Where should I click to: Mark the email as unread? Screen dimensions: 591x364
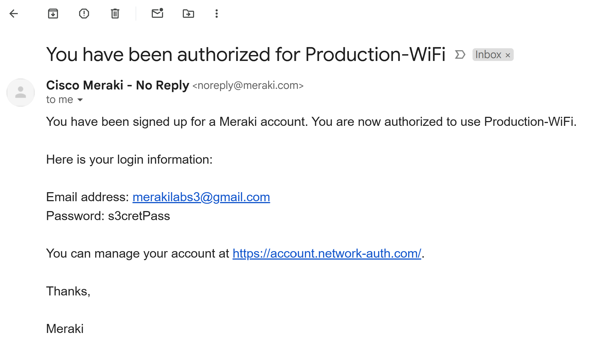[157, 13]
